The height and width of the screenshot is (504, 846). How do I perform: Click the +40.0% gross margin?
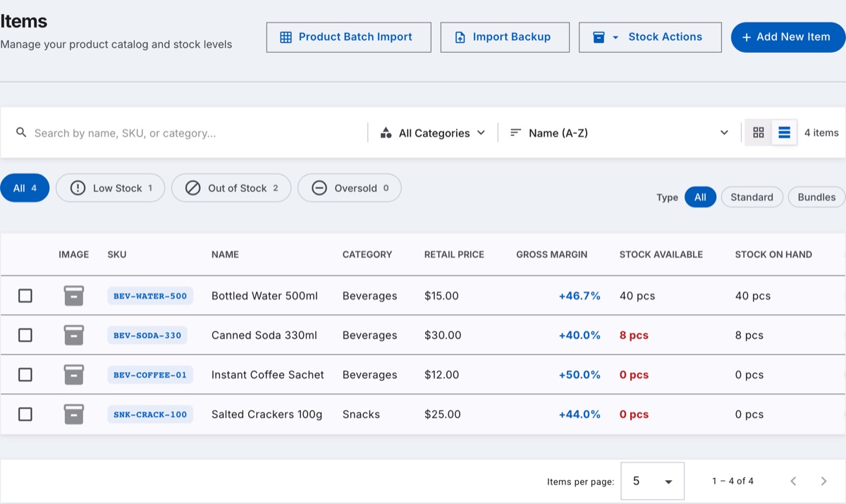coord(580,336)
